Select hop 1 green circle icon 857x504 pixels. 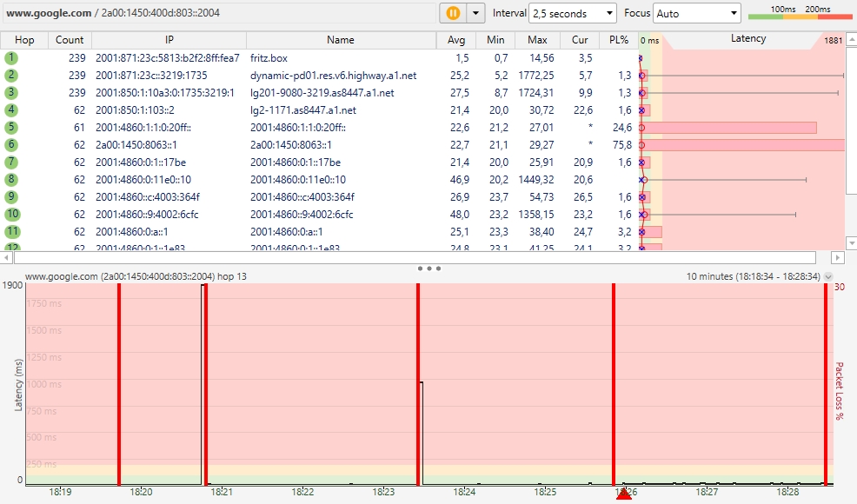click(11, 57)
